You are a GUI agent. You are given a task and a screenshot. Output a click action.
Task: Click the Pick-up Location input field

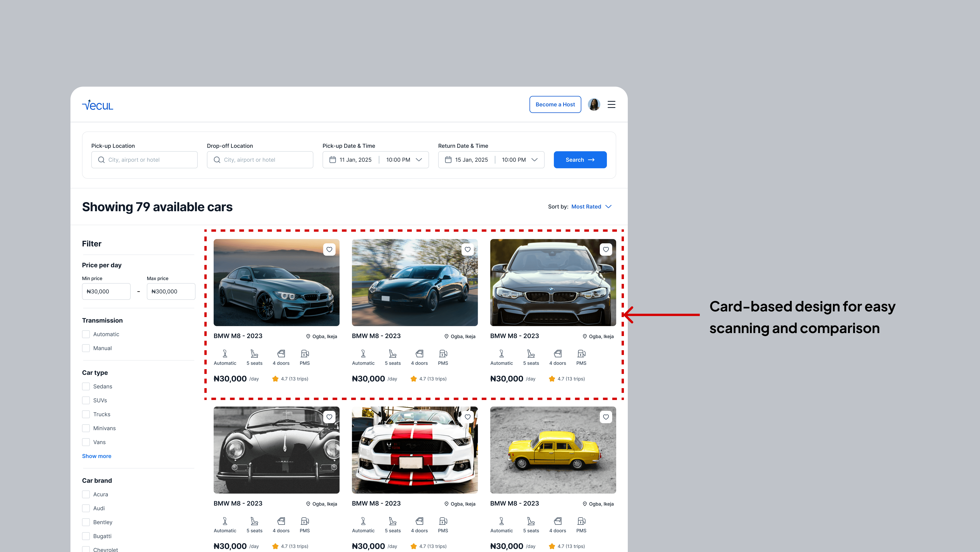(145, 160)
